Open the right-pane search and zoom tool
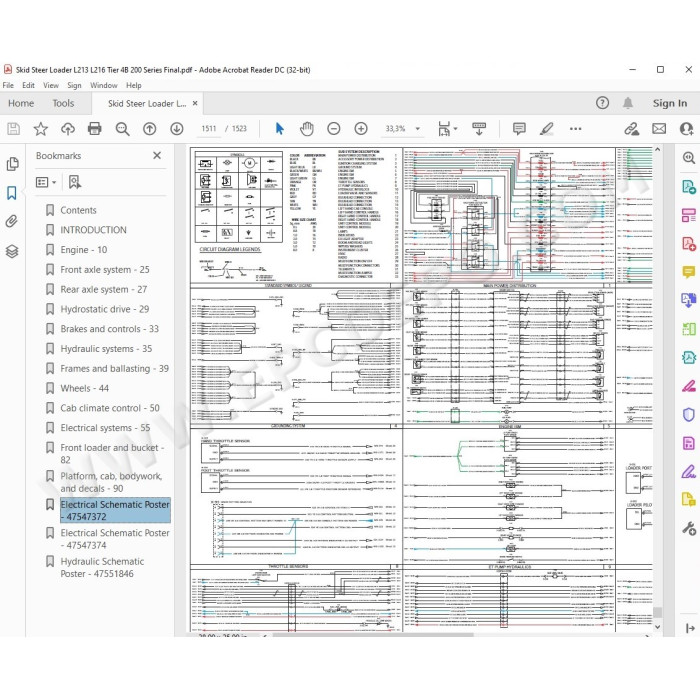 [x=688, y=158]
